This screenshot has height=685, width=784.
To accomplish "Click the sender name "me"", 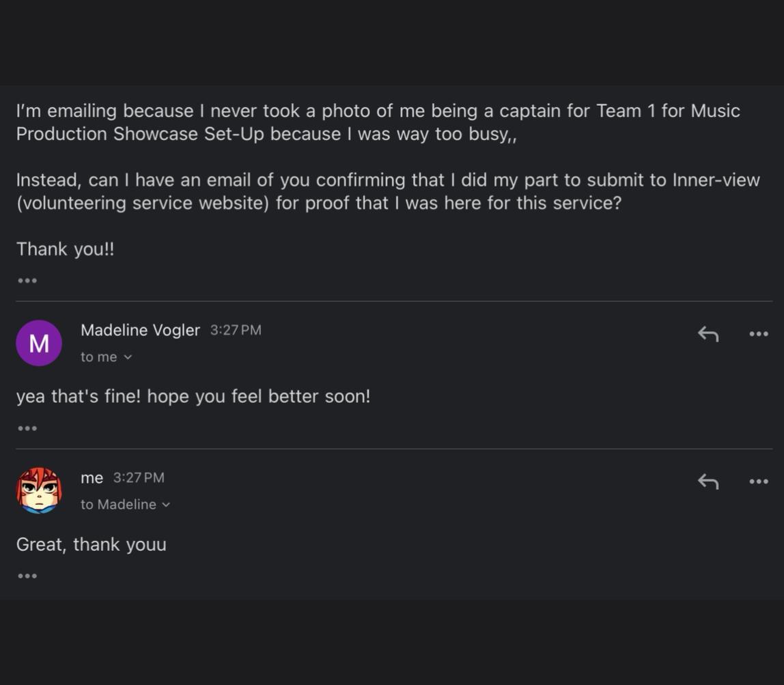I will tap(92, 478).
